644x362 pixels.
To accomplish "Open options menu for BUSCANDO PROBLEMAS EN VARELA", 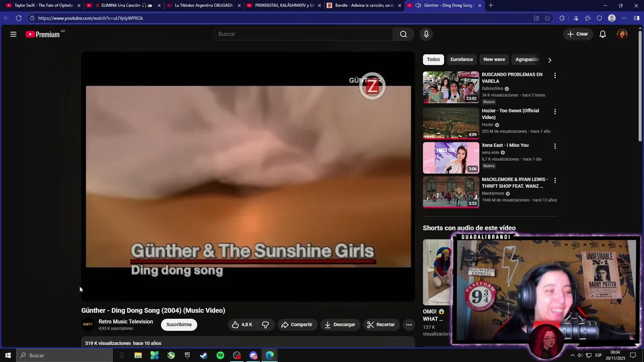I will tap(555, 75).
